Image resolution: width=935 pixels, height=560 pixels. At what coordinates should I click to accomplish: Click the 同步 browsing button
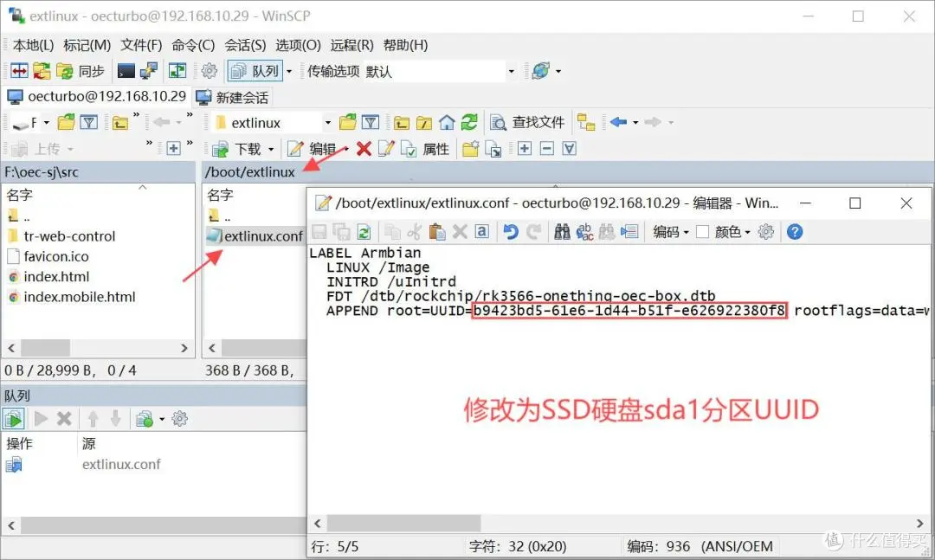pos(81,71)
